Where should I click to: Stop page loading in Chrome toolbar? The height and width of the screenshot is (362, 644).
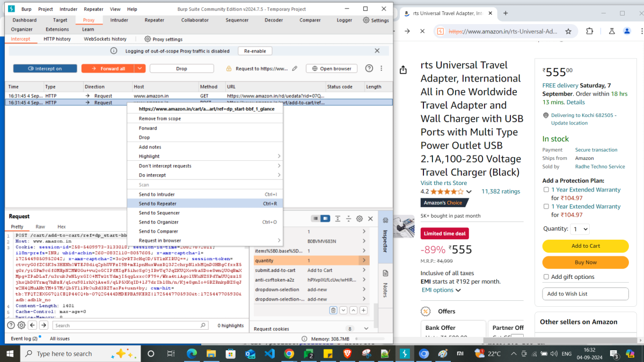point(422,32)
